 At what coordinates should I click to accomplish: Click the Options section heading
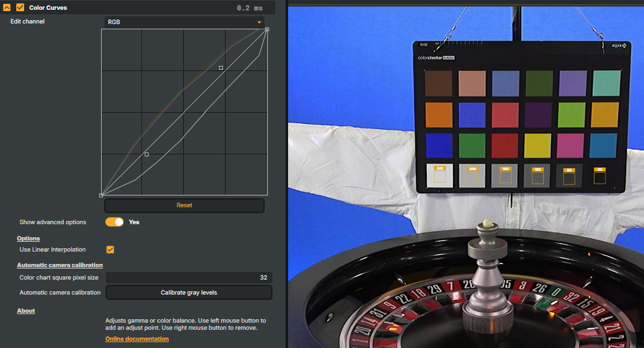point(28,239)
